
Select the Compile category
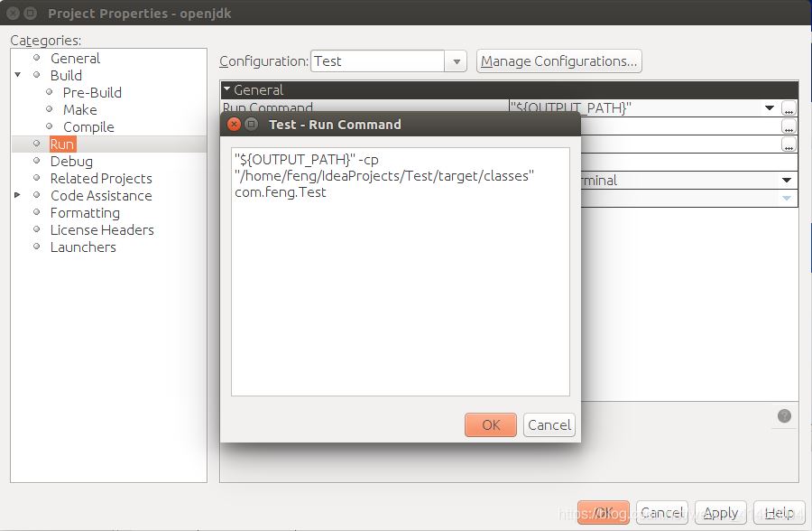click(88, 127)
